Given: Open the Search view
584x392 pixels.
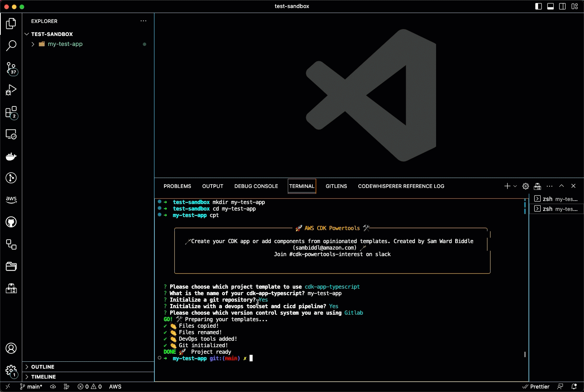Looking at the screenshot, I should coord(11,46).
